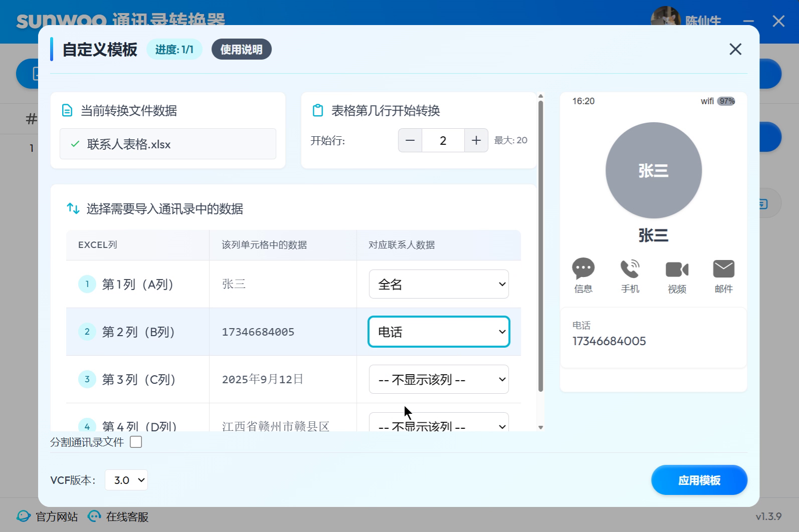Open the 使用说明 instructions button
Image resolution: width=799 pixels, height=532 pixels.
point(242,49)
